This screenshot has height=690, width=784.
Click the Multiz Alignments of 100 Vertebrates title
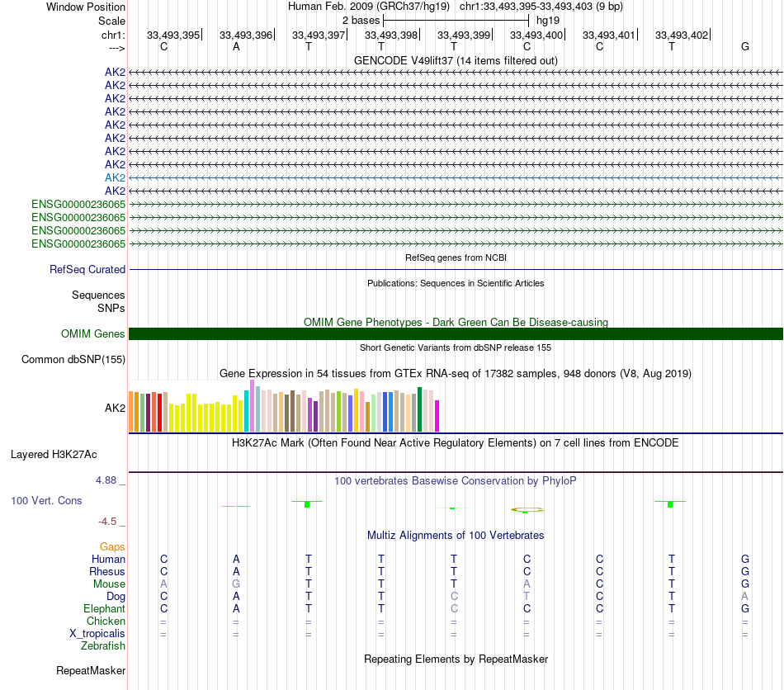456,535
